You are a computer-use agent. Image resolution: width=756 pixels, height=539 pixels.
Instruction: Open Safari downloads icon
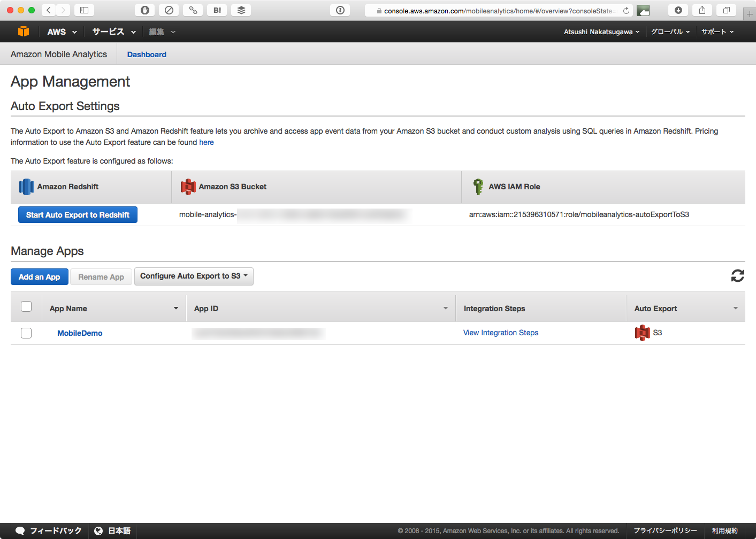(678, 10)
